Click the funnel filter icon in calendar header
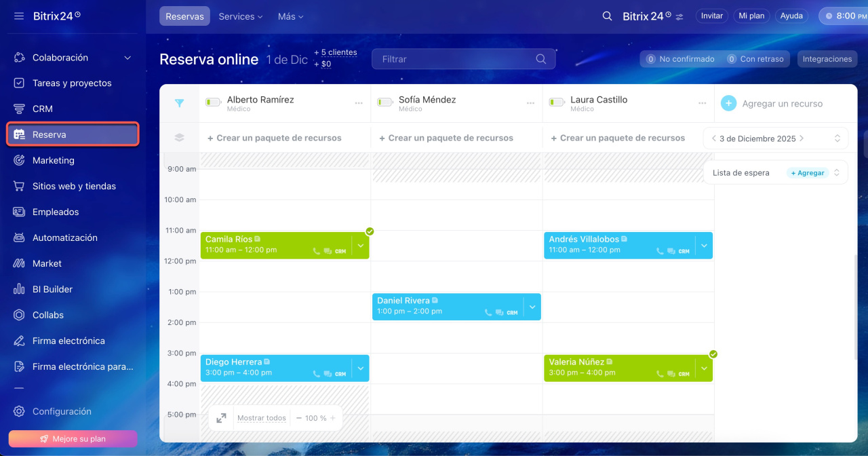Image resolution: width=868 pixels, height=456 pixels. [179, 103]
